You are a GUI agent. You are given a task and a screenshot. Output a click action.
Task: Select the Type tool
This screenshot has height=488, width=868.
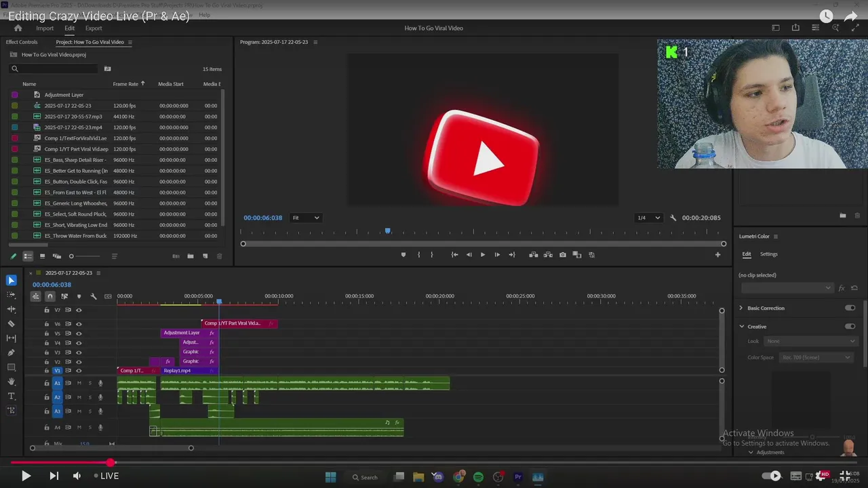pos(11,396)
